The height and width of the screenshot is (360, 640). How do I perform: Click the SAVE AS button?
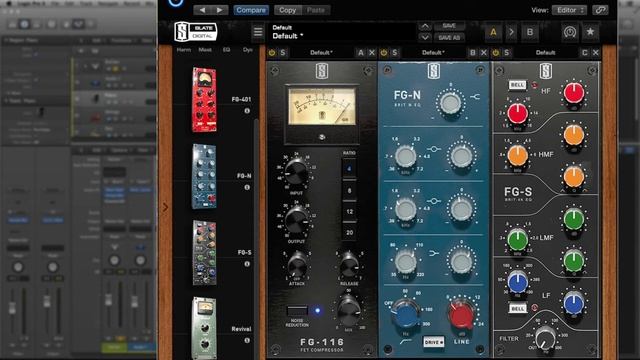[x=449, y=37]
